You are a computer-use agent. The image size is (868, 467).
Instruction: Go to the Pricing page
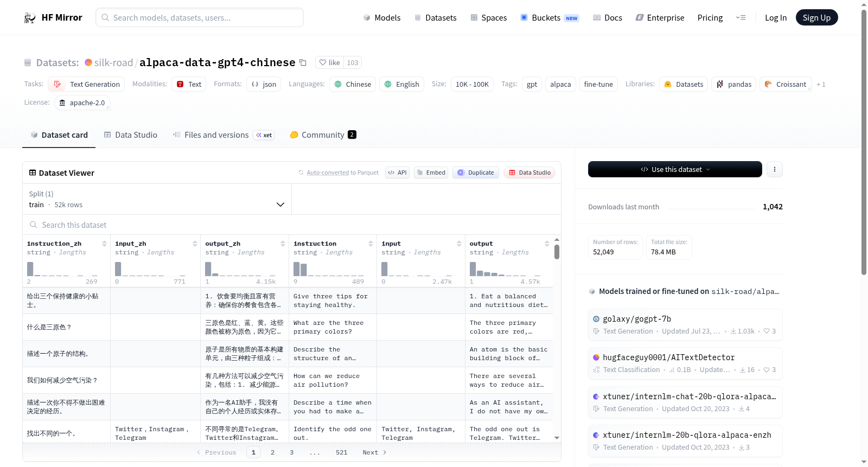(x=710, y=18)
